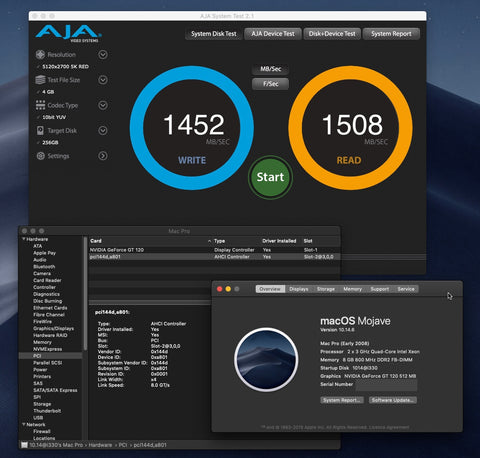Viewport: 480px width, 458px height.
Task: Expand the Target Disk dropdown chevron
Action: (103, 130)
